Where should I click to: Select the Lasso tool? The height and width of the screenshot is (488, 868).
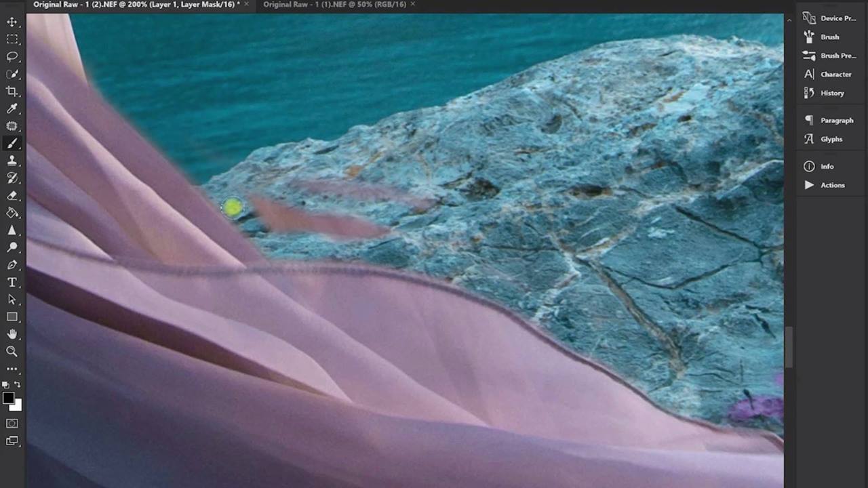click(x=12, y=56)
